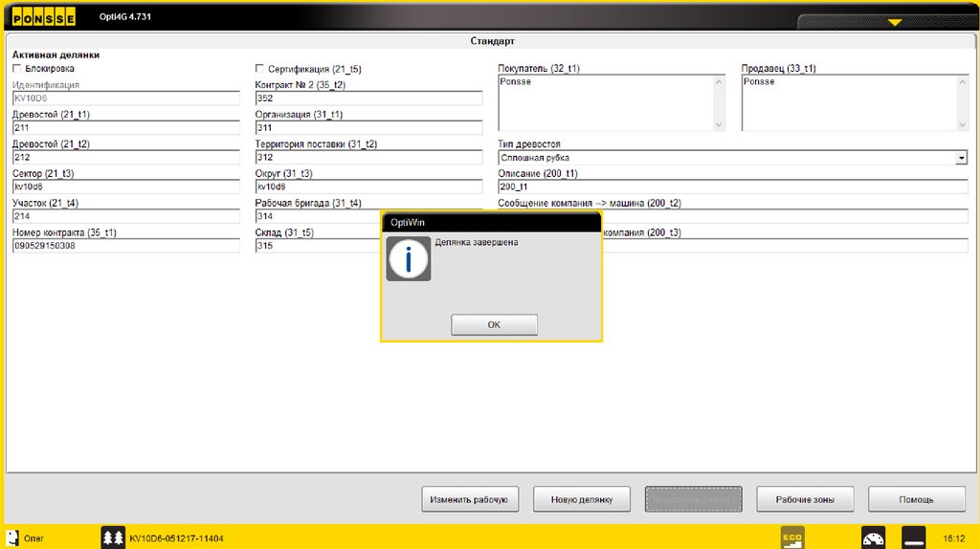Click the Помощь button

coord(916,499)
